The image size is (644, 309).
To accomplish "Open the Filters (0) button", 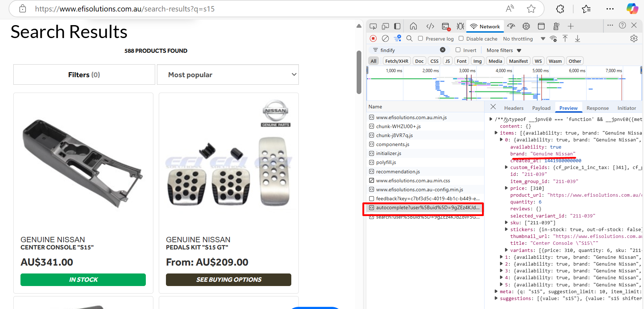I will click(x=84, y=75).
